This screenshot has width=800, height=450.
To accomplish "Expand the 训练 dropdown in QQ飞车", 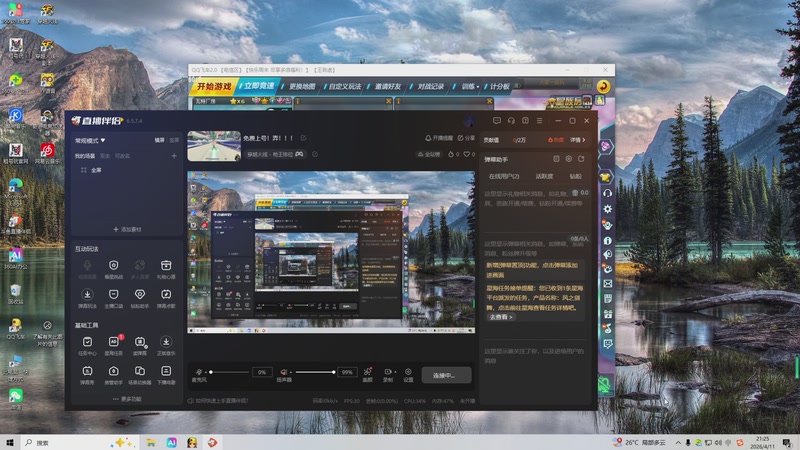I will point(470,87).
